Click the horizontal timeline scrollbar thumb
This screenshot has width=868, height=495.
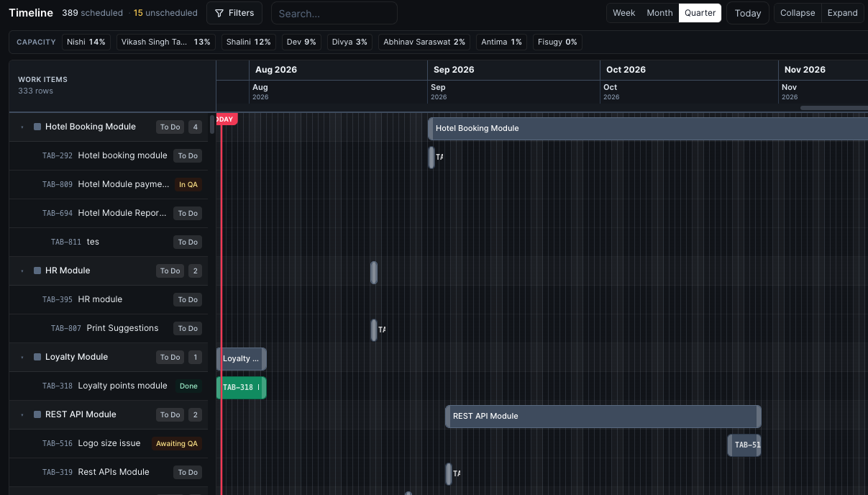pyautogui.click(x=834, y=108)
